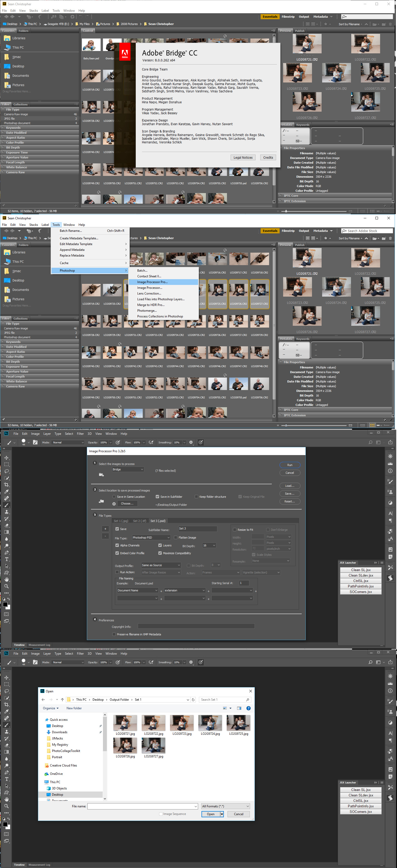Select Type tool in Photoshop behind Image Processor Pro

click(6, 559)
